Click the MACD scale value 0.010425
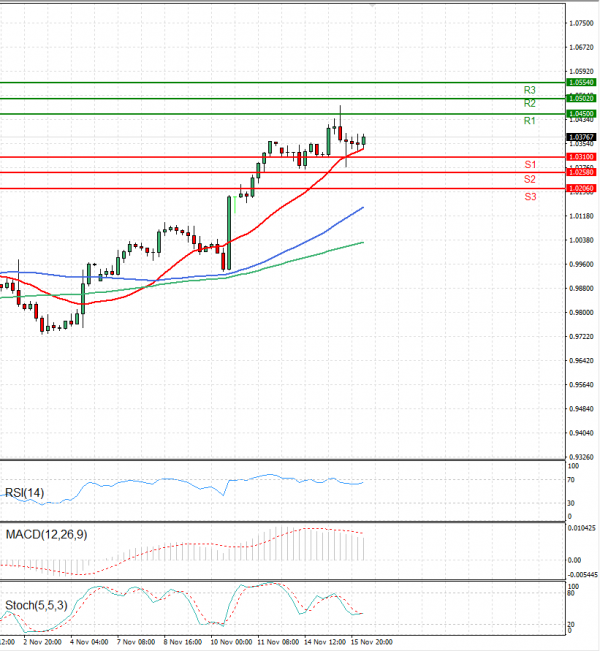The image size is (600, 651). (582, 528)
